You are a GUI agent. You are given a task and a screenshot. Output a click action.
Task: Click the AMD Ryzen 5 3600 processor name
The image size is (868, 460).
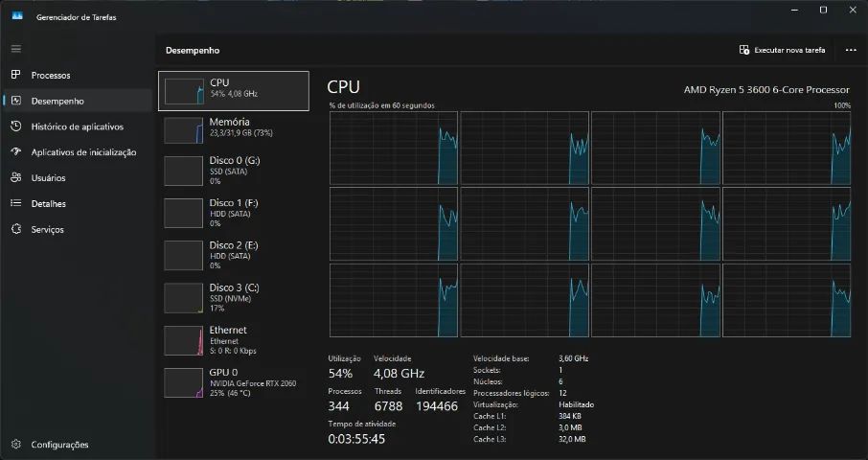point(766,90)
